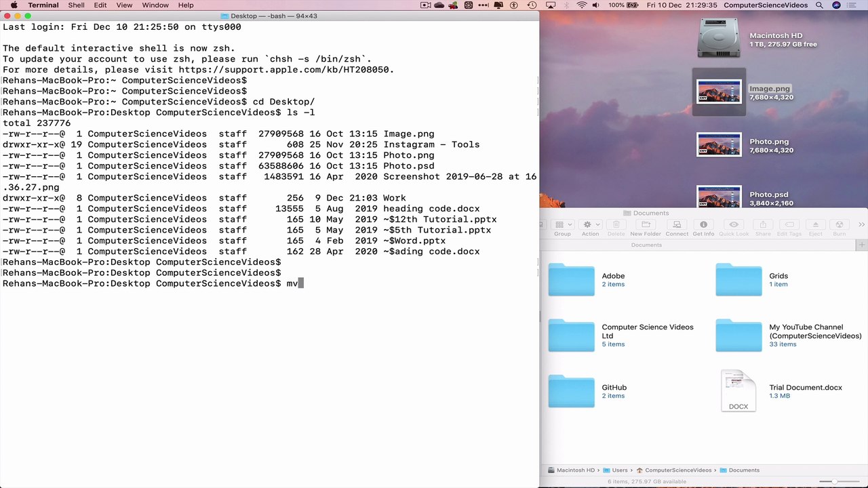Open Time Machine menu bar icon

tap(533, 5)
